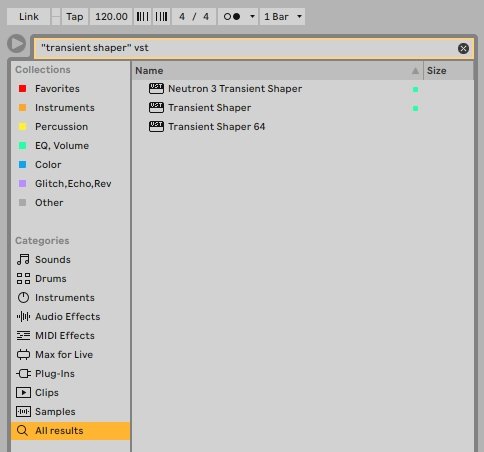Click the VST icon beside Transient Shaper
The width and height of the screenshot is (484, 452).
[156, 108]
